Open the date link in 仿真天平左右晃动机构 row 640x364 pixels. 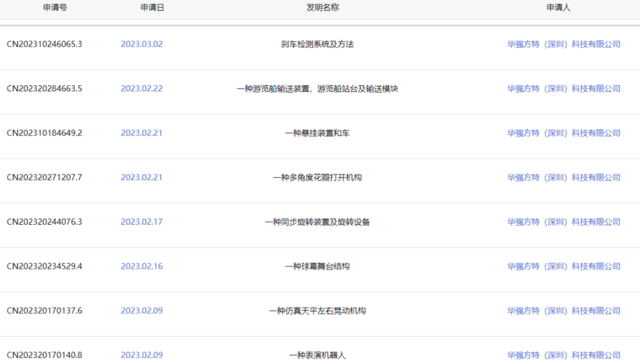pos(141,311)
